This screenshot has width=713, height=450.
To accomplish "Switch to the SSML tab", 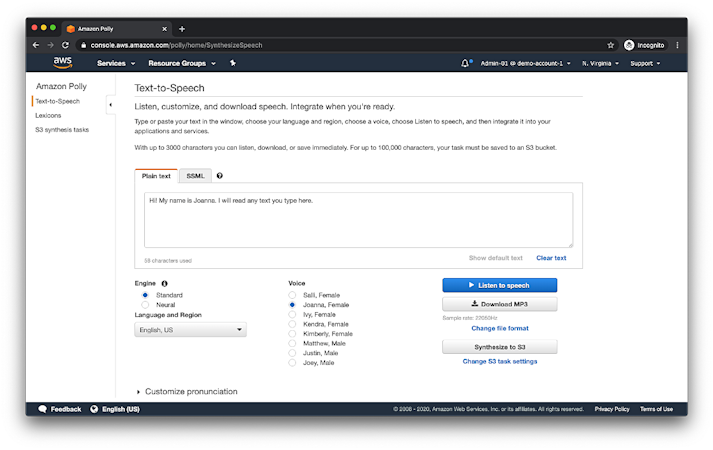I will coord(195,176).
